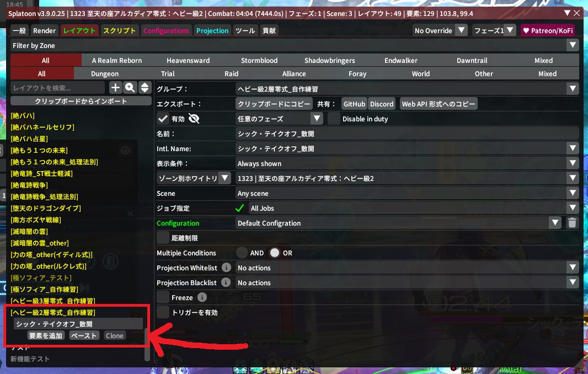Click the info icon next to Projection Blacklist
The image size is (588, 374).
226,282
